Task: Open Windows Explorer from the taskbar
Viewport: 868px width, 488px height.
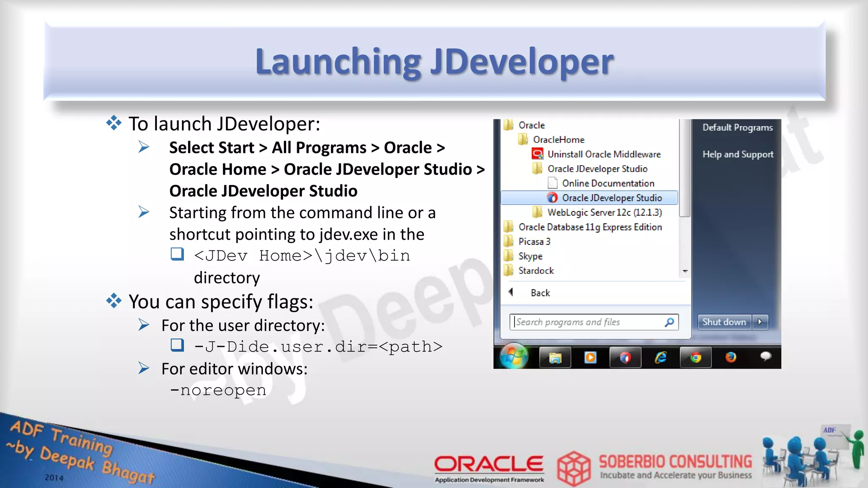Action: point(555,358)
